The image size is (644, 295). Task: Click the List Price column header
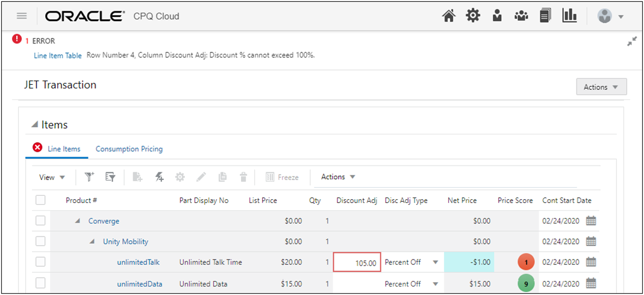coord(263,200)
